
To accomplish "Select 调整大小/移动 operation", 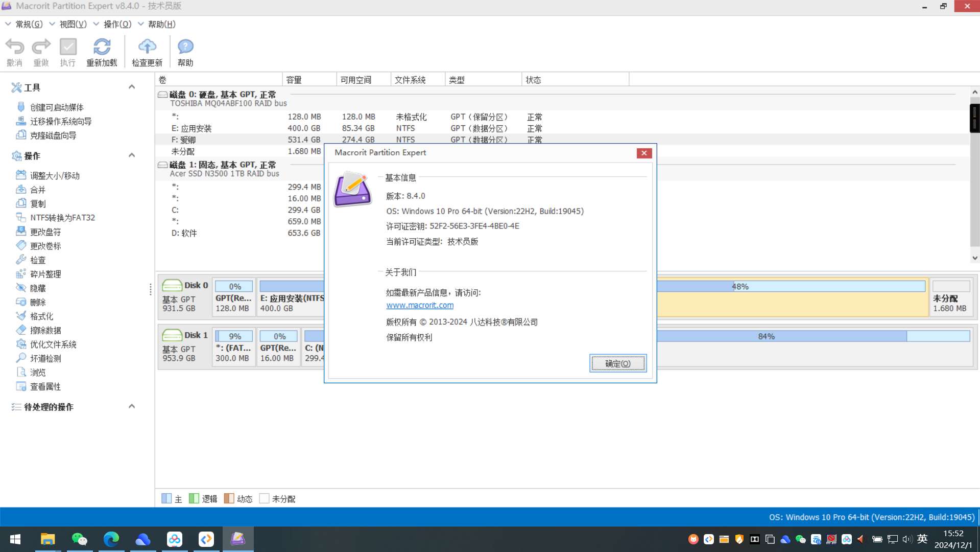I will click(47, 175).
